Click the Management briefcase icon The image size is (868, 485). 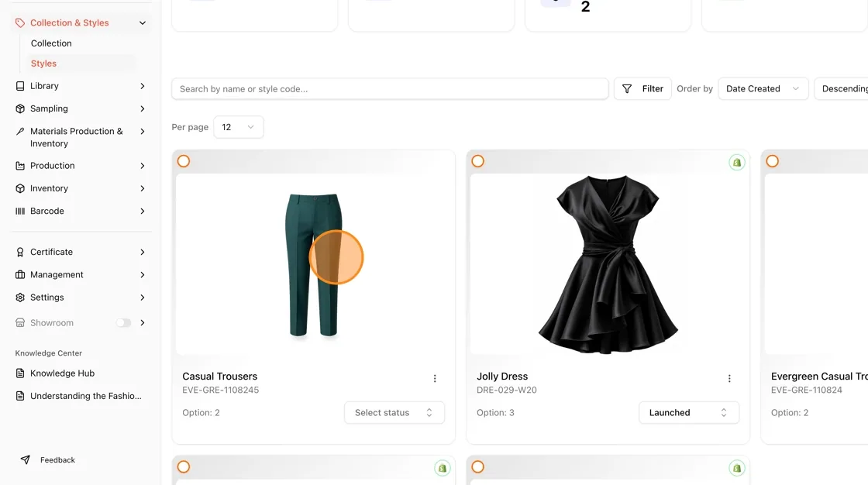point(20,274)
